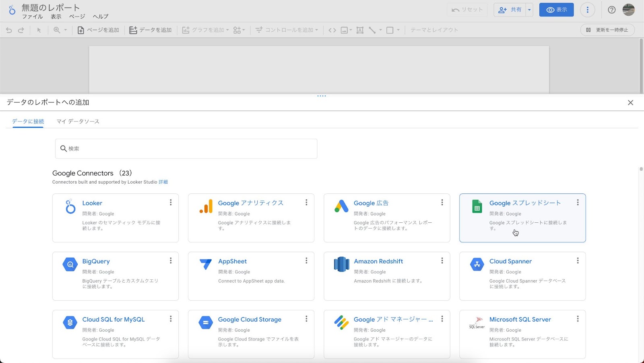Click the 検索 connector search field
The width and height of the screenshot is (644, 363).
[x=186, y=149]
